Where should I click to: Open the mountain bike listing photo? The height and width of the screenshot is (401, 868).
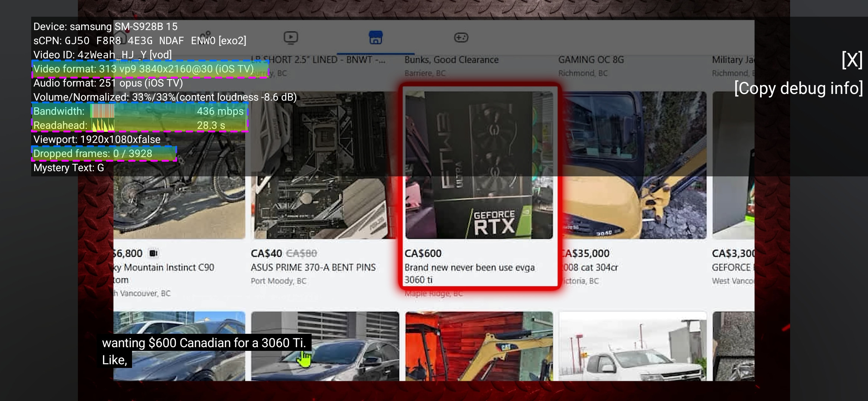tap(179, 165)
